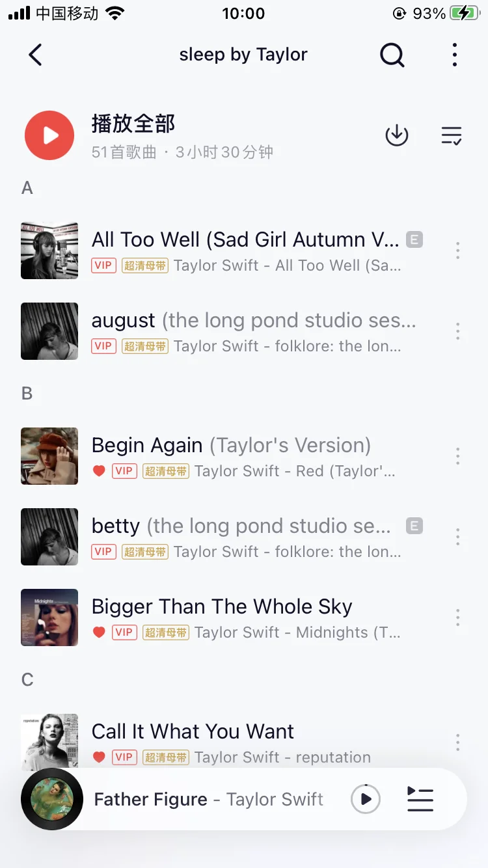Open more options for august track
488x868 pixels.
pos(457,331)
